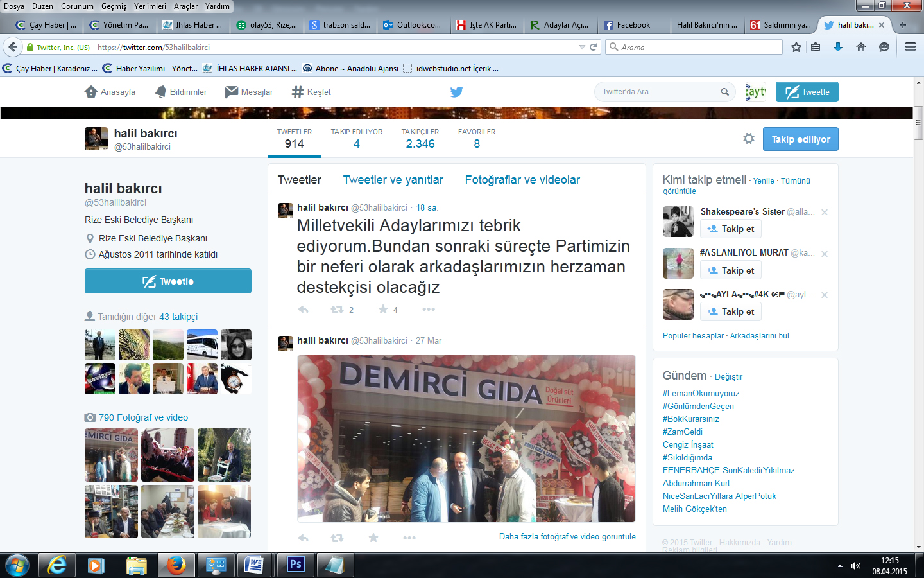Select the Fotoğraflar ve videolar tab
Screen dimensions: 924x578
(522, 180)
